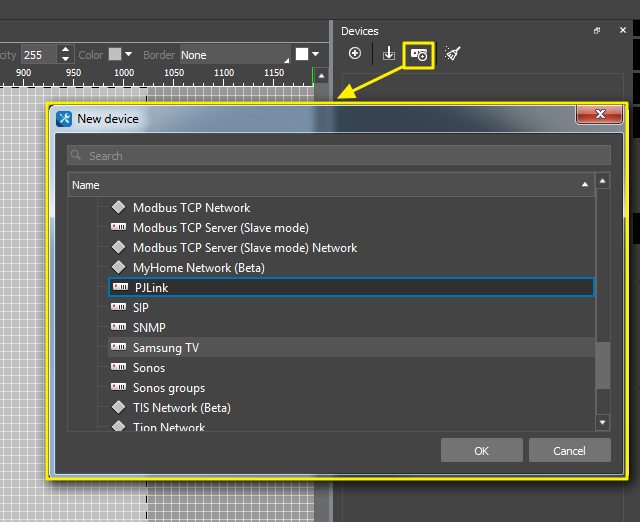640x522 pixels.
Task: Cancel the New device dialog
Action: coord(569,451)
